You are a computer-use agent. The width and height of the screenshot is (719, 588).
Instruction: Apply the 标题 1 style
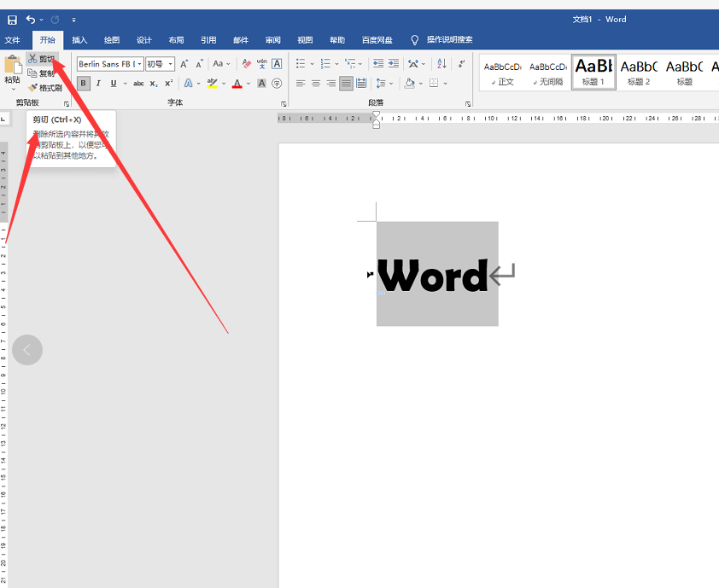[593, 73]
